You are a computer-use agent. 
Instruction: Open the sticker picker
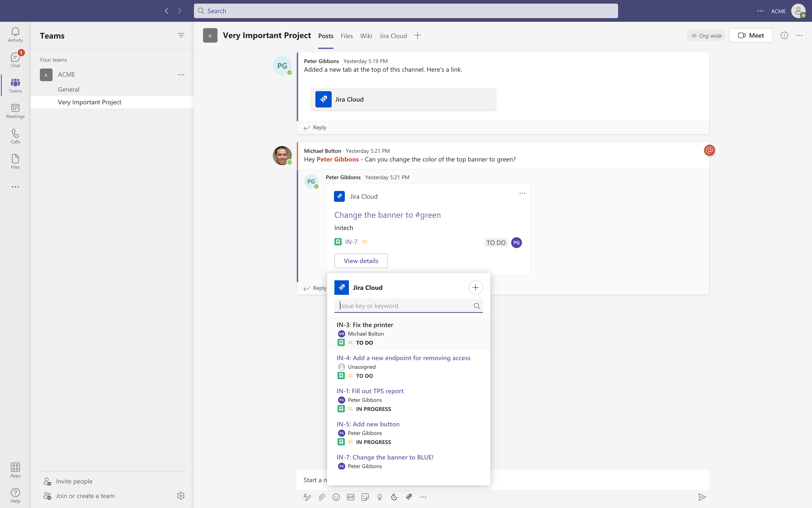365,497
